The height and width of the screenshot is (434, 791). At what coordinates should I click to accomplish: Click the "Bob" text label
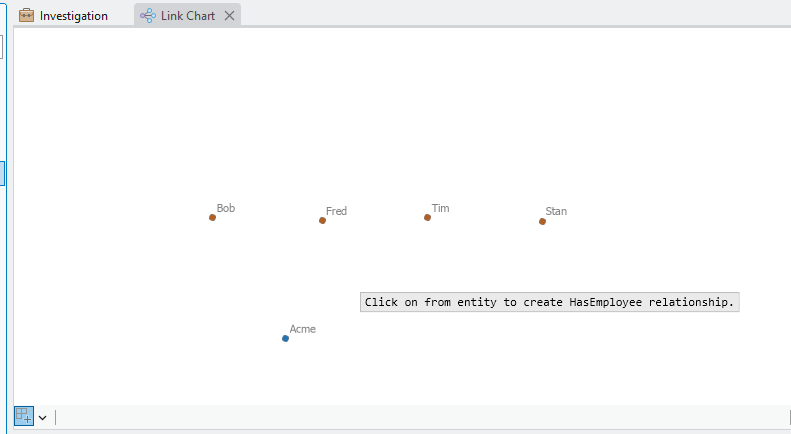pyautogui.click(x=226, y=208)
